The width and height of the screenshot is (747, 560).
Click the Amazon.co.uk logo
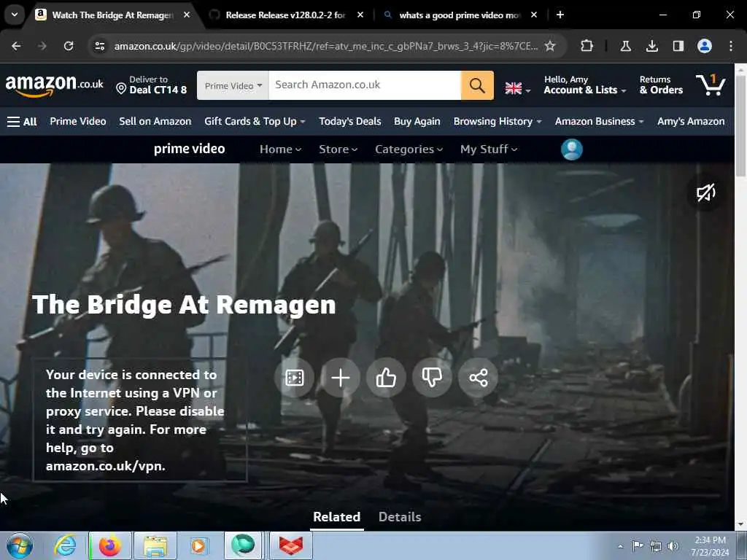(x=54, y=85)
